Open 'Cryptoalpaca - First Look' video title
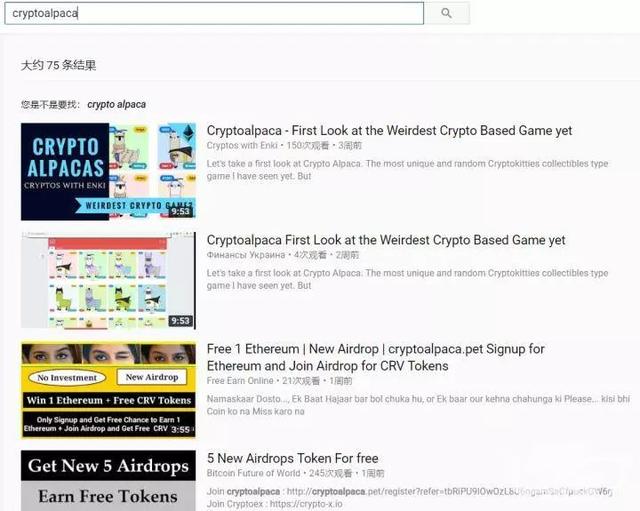This screenshot has height=511, width=640. coord(389,131)
